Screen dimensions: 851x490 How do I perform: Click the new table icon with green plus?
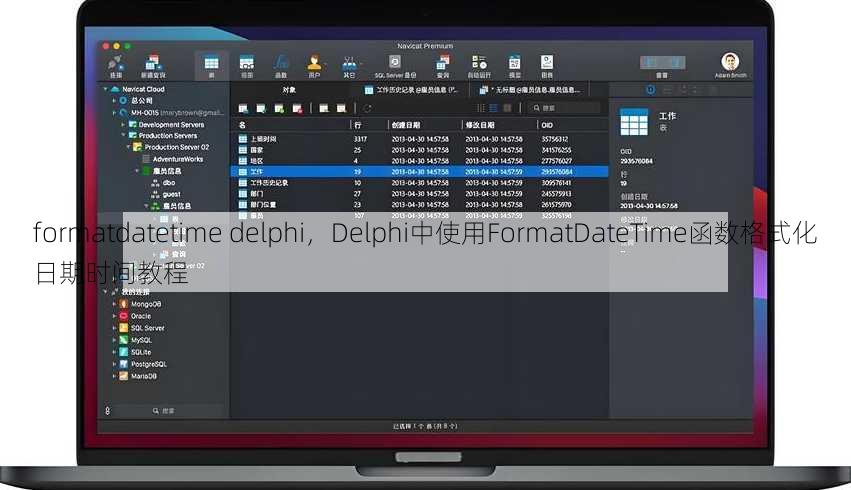(279, 109)
